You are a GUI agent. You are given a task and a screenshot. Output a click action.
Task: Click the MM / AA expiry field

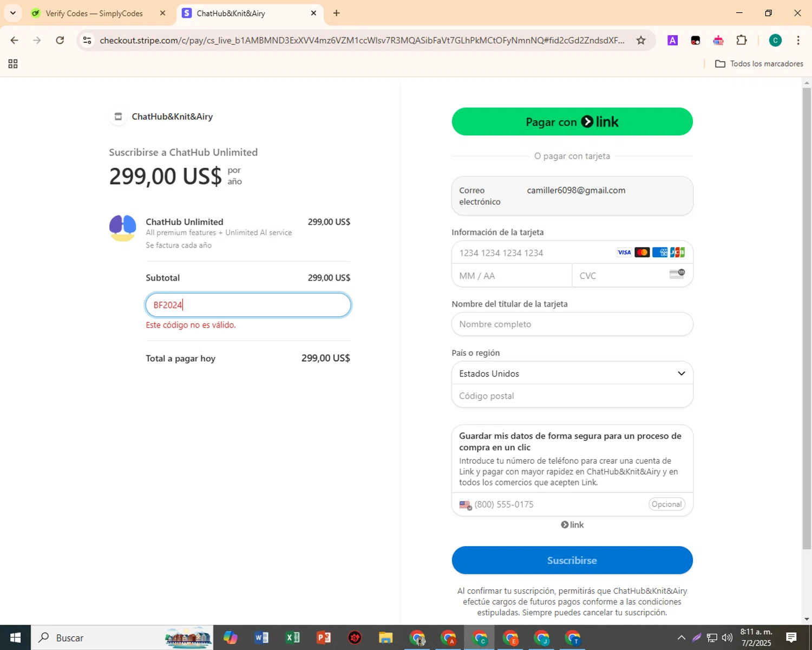tap(512, 276)
